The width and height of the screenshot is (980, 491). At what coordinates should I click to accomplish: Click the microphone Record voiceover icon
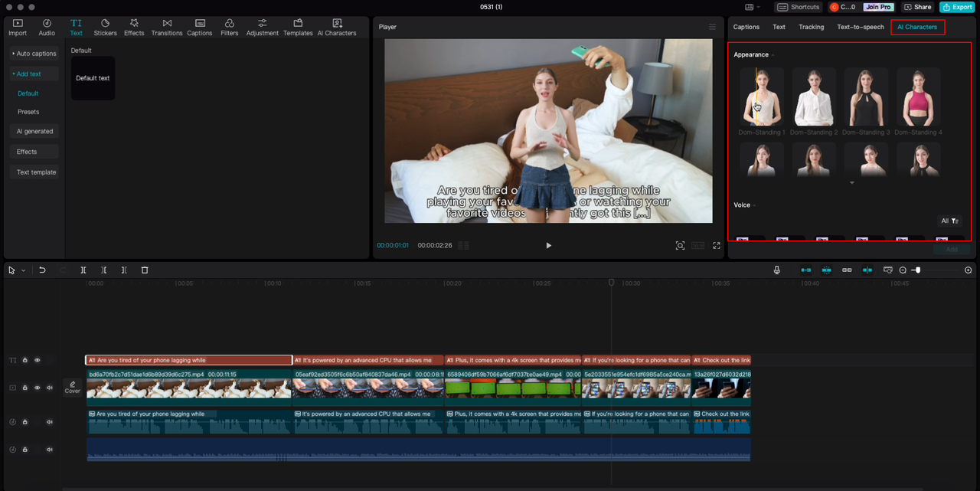tap(777, 270)
